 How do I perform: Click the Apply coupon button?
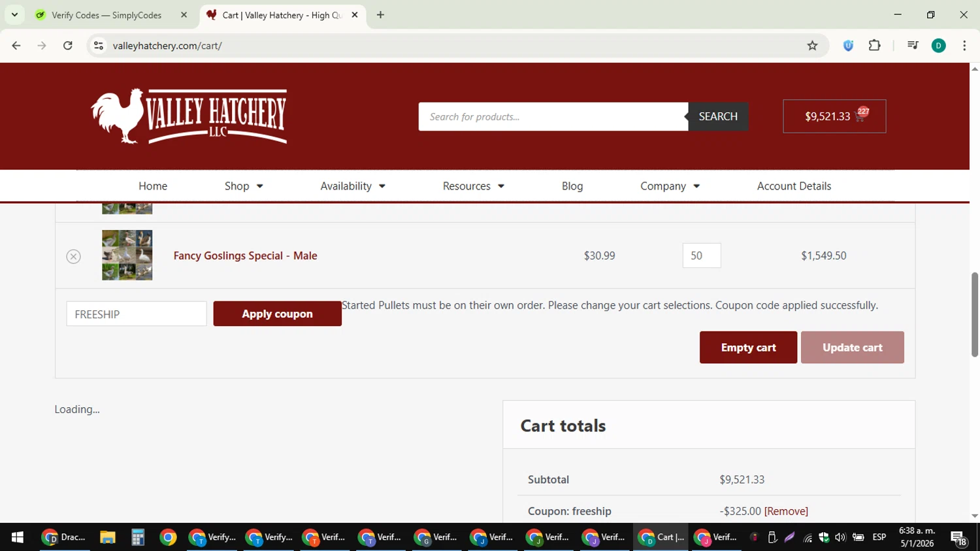[277, 314]
